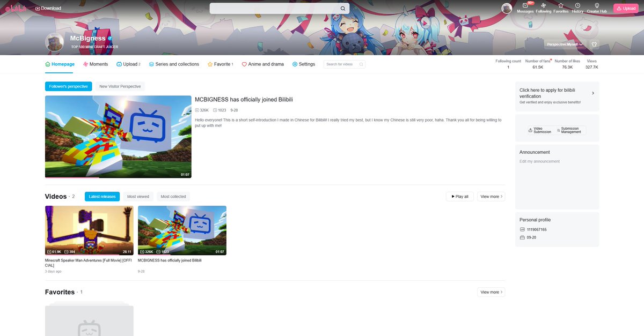Click the Favorites section heading
This screenshot has height=336, width=644.
(60, 292)
